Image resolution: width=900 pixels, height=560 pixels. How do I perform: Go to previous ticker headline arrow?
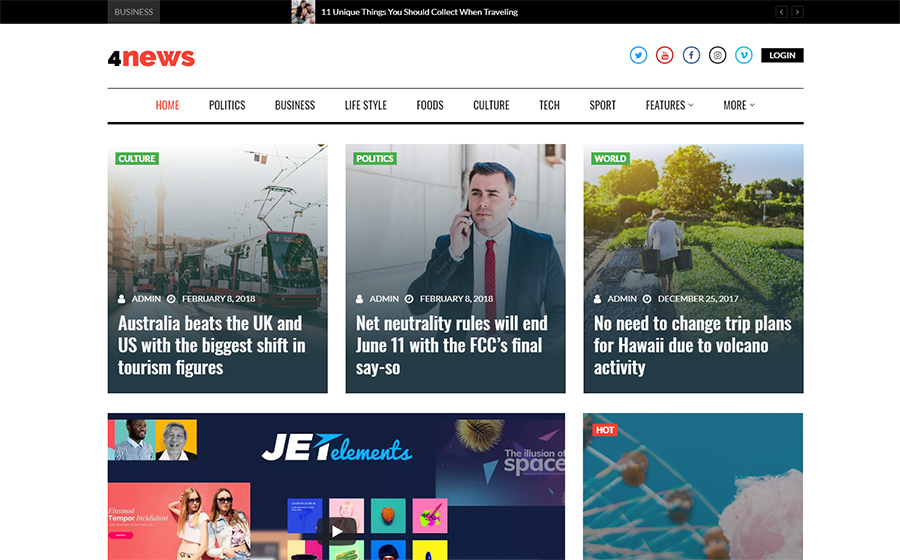tap(781, 11)
